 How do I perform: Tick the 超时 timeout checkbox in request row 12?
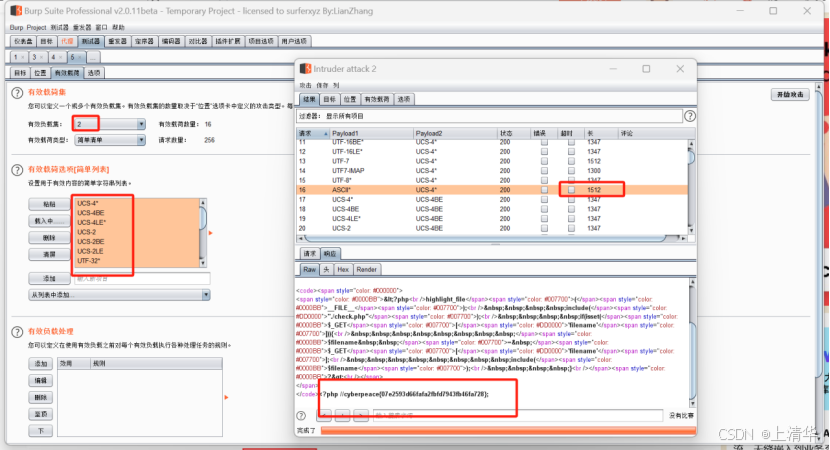(571, 151)
